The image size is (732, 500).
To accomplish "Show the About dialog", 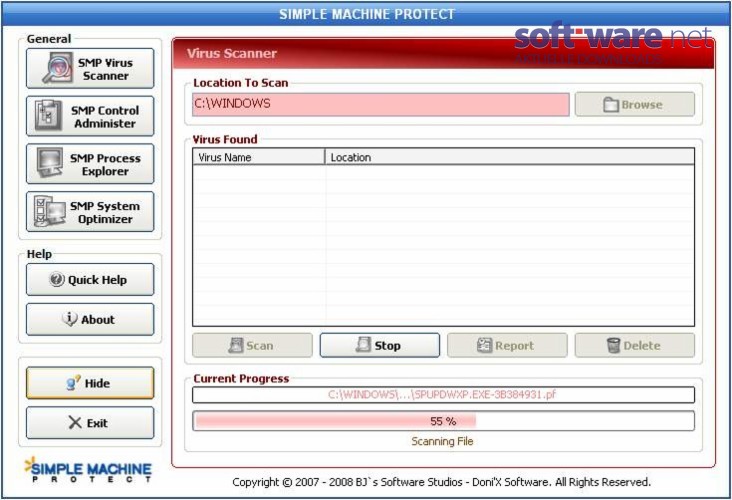I will [90, 319].
